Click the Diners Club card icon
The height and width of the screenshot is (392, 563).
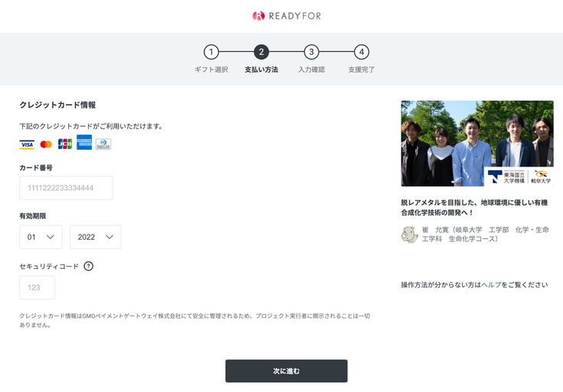tap(103, 144)
